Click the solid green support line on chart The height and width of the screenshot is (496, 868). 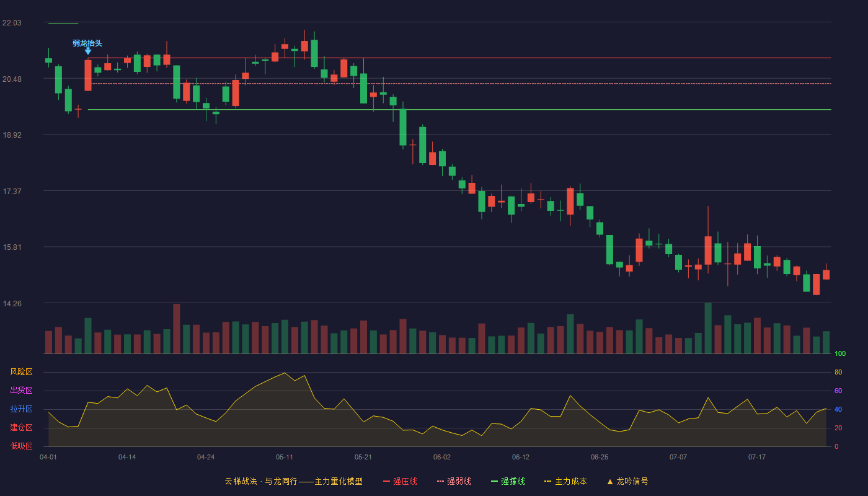459,110
